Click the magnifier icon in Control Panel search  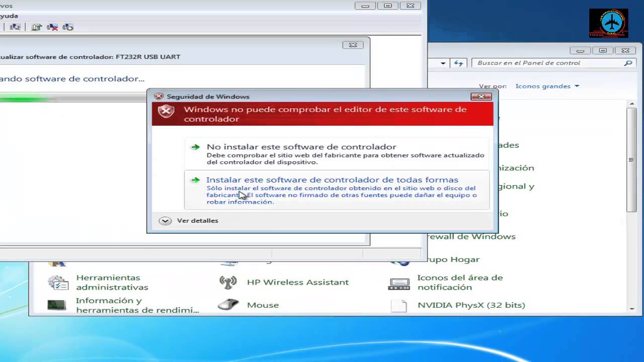pyautogui.click(x=628, y=63)
